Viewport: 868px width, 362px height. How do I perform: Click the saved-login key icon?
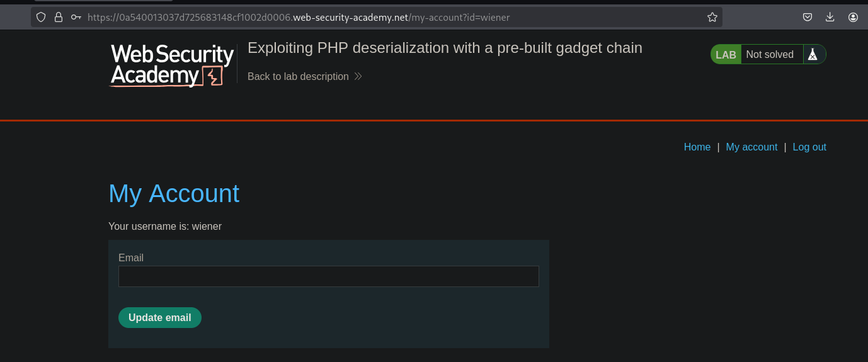pyautogui.click(x=76, y=18)
